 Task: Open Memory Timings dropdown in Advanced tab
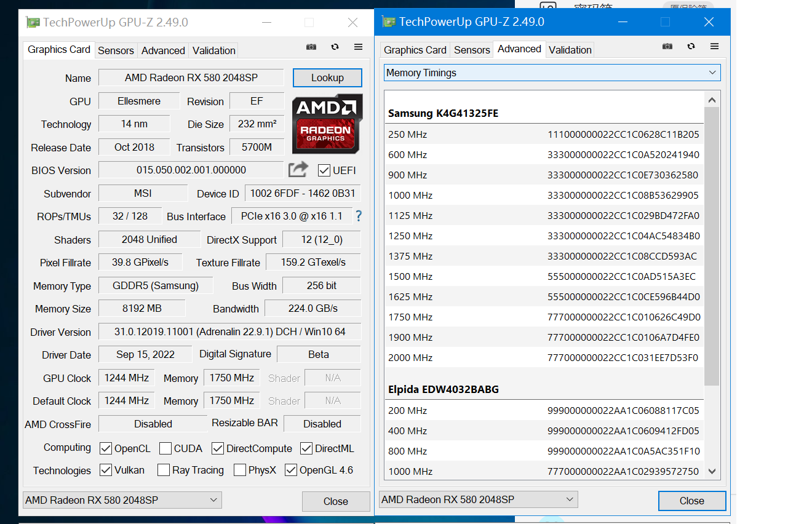552,73
